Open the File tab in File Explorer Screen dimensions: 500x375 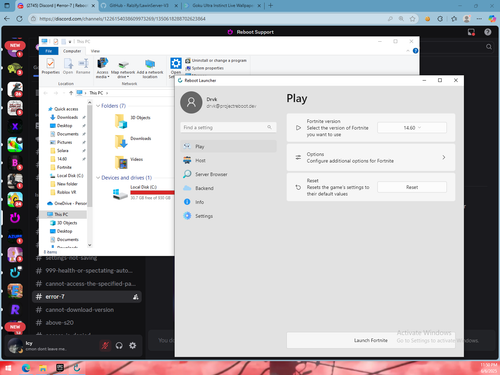pyautogui.click(x=49, y=51)
